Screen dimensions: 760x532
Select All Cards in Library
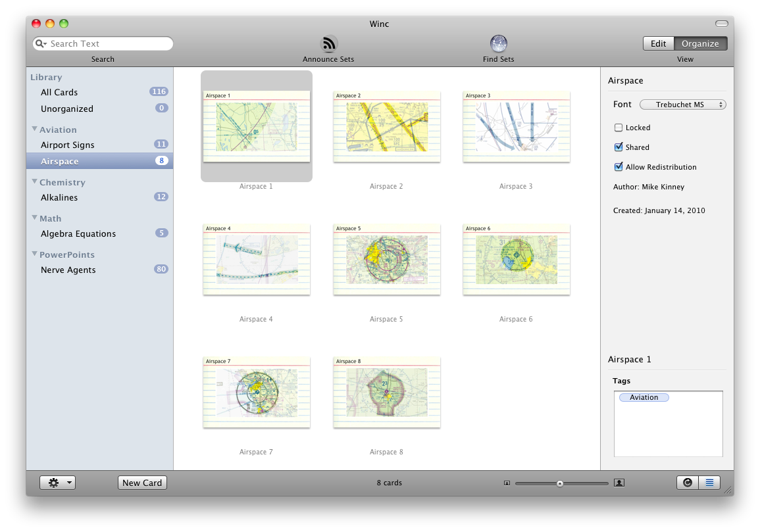[x=99, y=92]
